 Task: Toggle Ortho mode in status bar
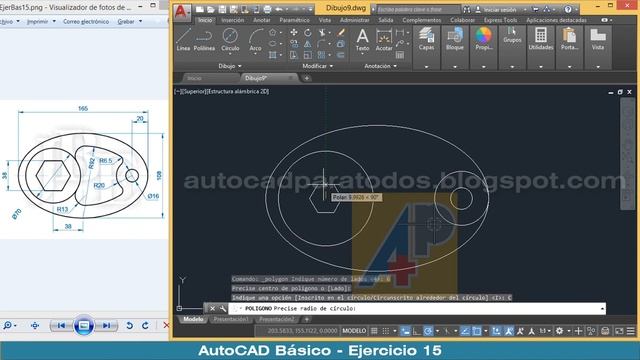tap(417, 331)
